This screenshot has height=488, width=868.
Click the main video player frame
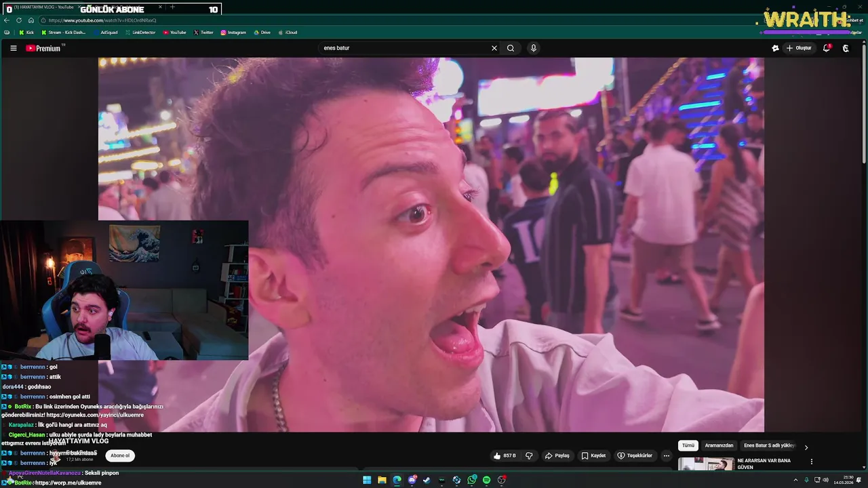point(431,244)
